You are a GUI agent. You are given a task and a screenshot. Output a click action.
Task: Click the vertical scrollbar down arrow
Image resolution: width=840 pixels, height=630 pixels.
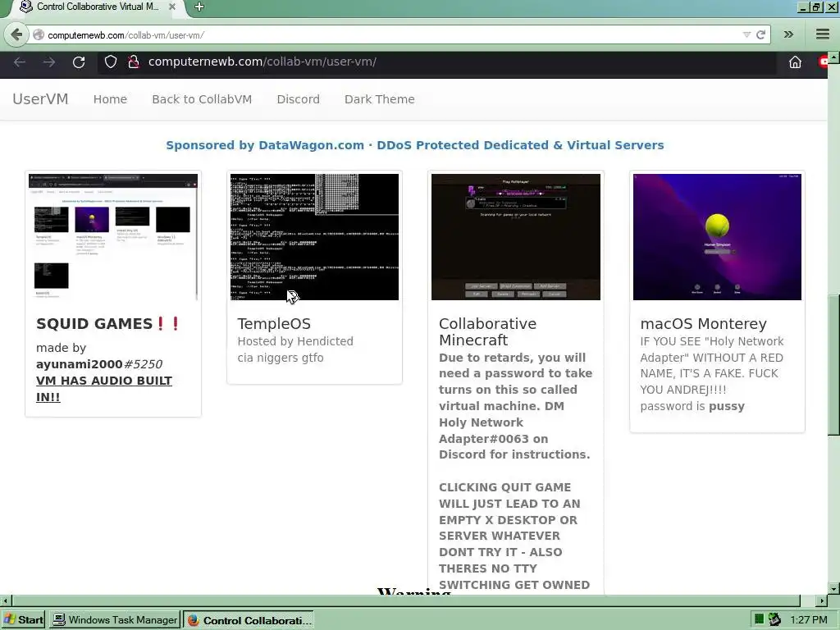pos(833,589)
